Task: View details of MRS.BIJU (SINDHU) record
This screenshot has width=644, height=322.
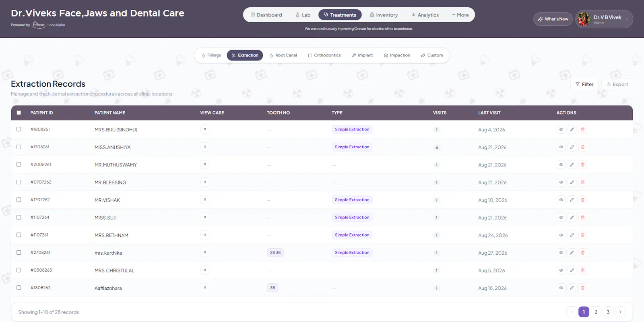Action: coord(561,129)
